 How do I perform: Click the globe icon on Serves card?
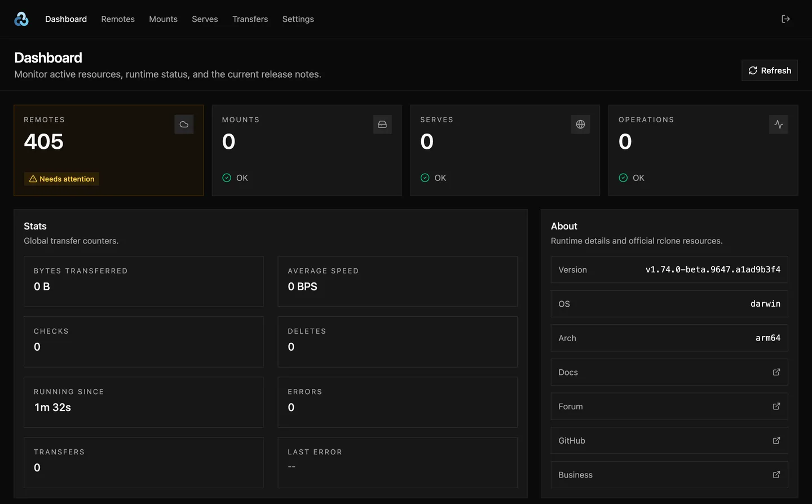(x=580, y=125)
